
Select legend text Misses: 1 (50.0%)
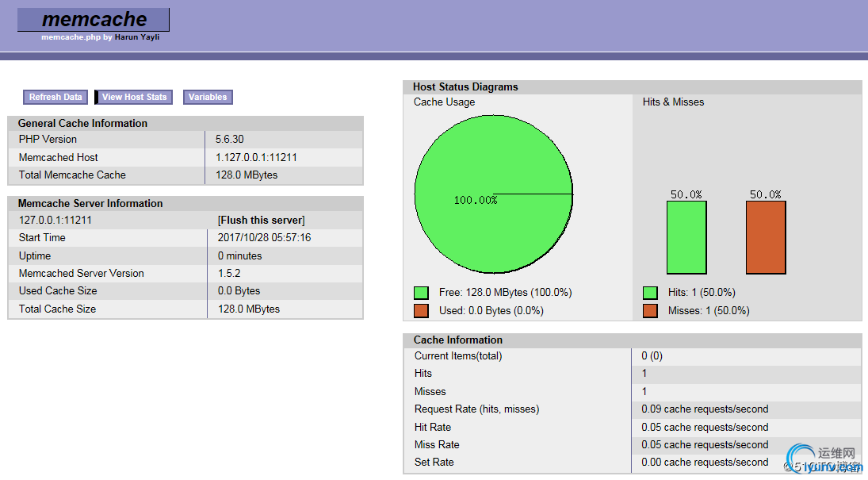709,311
